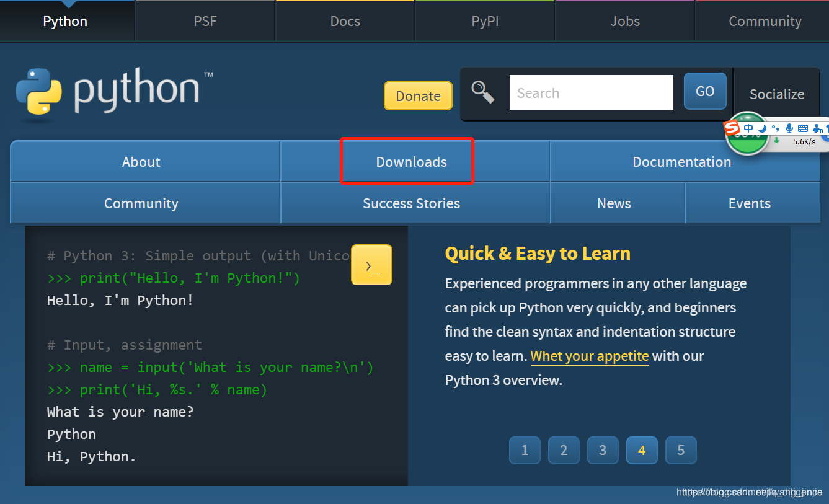
Task: Open the Documentation navigation menu
Action: 681,161
